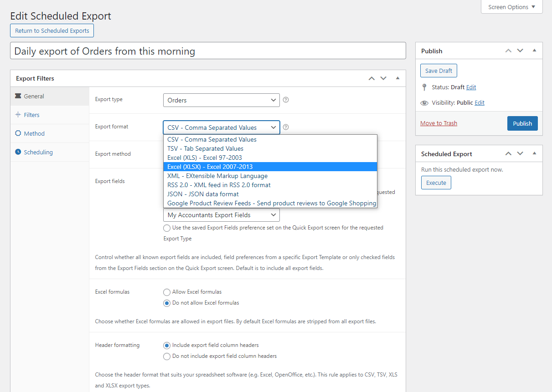The image size is (552, 392).
Task: Open the Filters tab in sidebar
Action: (31, 115)
